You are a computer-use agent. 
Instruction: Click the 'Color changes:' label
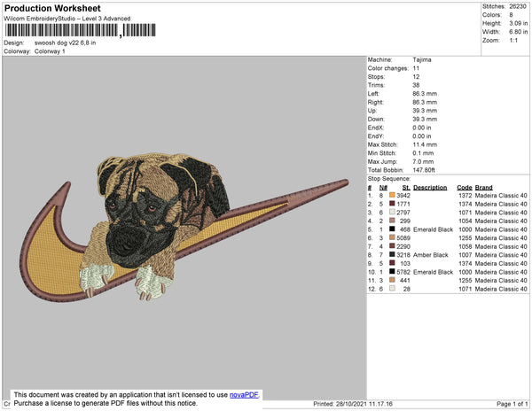388,68
